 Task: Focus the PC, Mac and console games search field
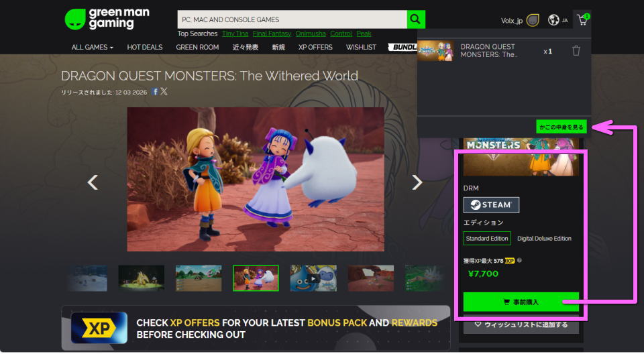tap(292, 19)
